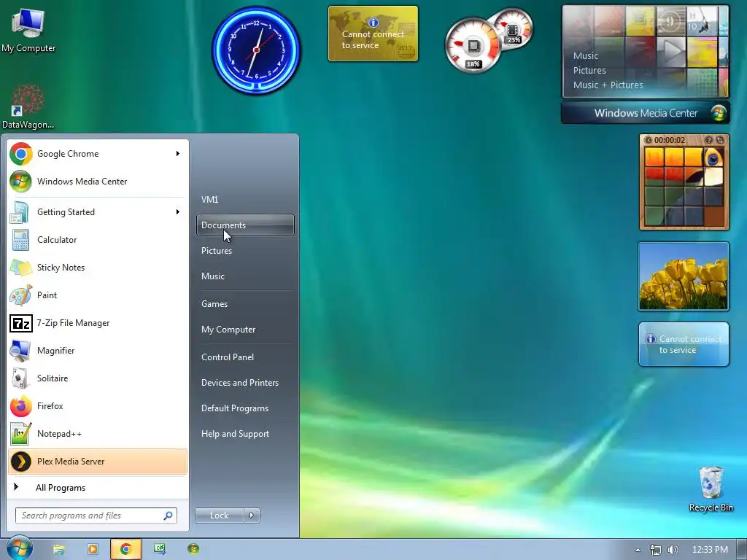
Task: Open Devices and Printers
Action: [245, 383]
